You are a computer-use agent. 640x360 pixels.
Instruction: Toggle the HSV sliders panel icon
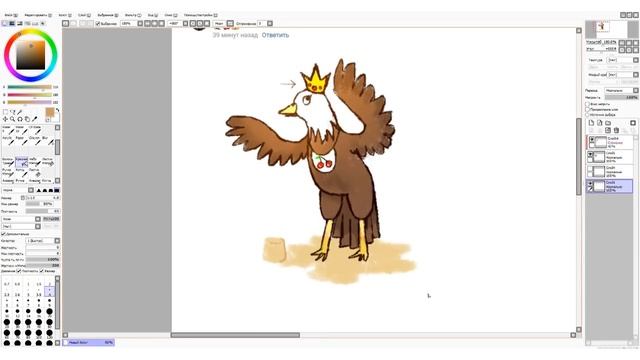[20, 24]
